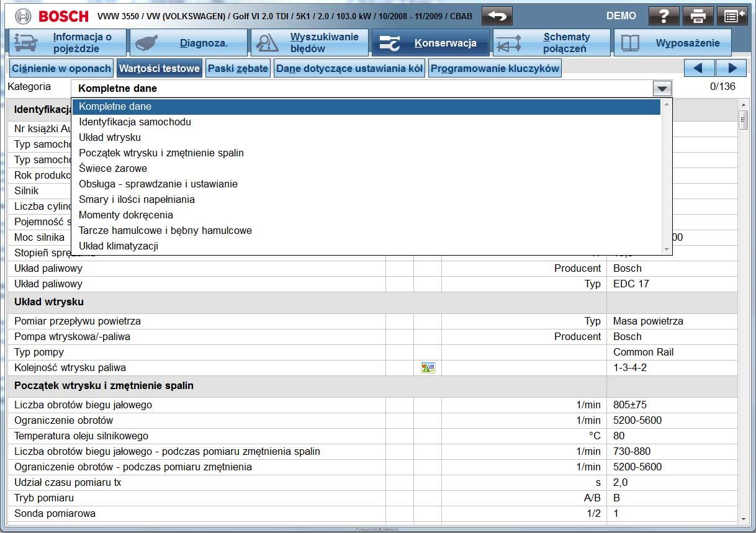Click the Masa powietrza value cell
This screenshot has height=533, width=756.
pos(672,321)
